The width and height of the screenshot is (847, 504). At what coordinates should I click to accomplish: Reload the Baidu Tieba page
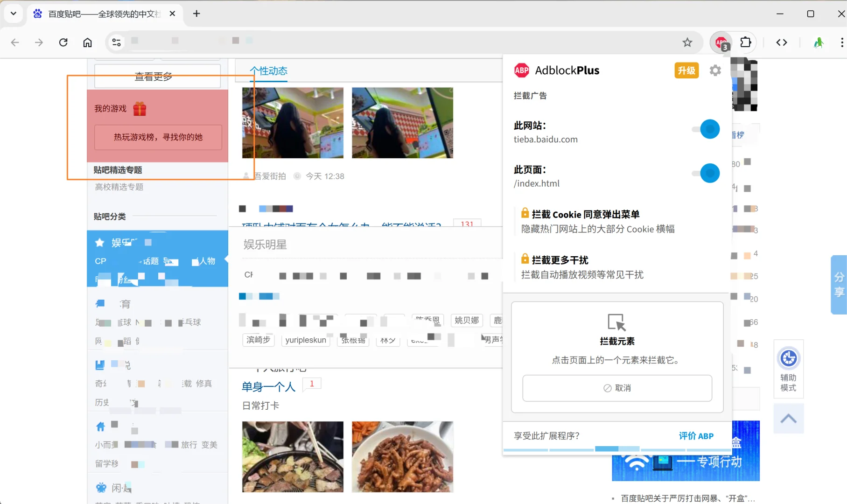coord(63,42)
